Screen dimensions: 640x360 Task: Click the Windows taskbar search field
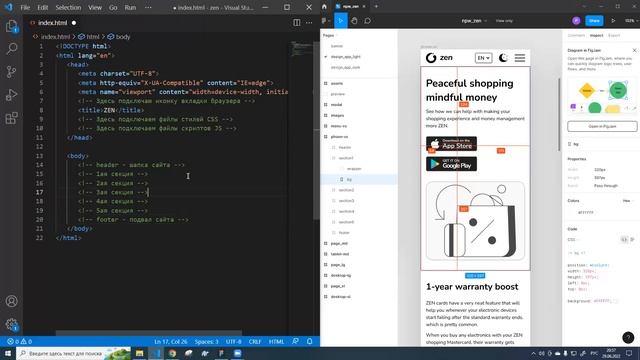pyautogui.click(x=73, y=353)
